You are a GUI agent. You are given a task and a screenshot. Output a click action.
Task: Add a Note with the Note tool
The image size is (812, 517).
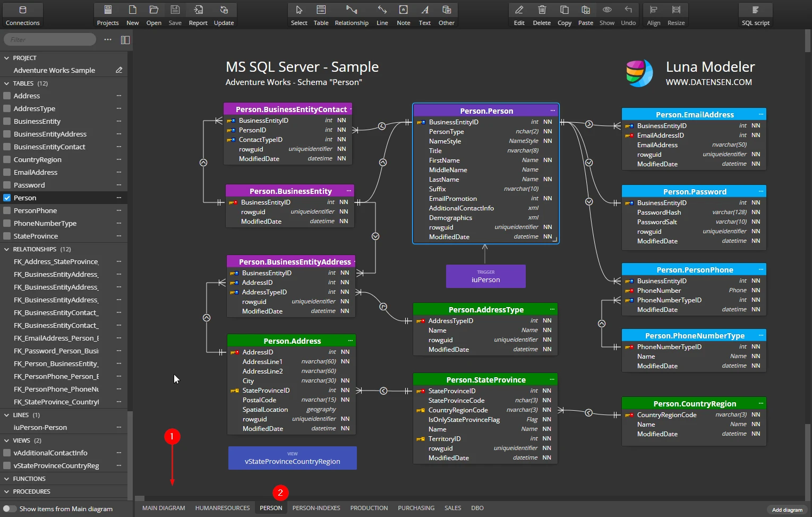(x=404, y=15)
